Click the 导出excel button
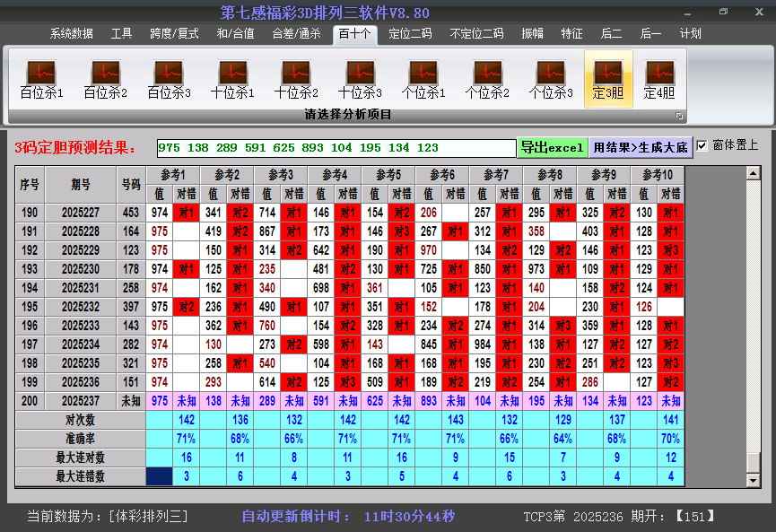 tap(552, 147)
